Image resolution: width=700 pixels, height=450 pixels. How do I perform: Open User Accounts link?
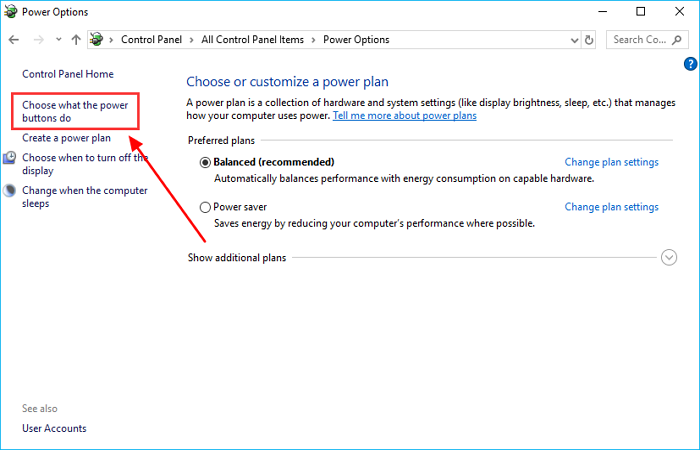click(x=54, y=429)
